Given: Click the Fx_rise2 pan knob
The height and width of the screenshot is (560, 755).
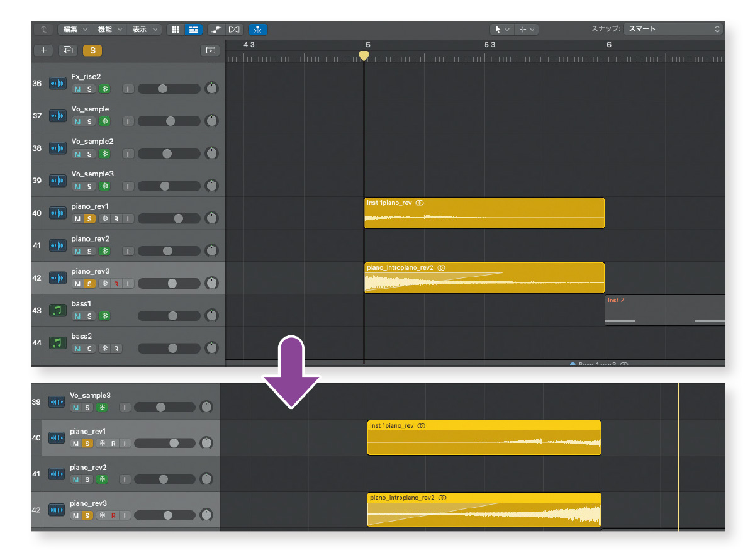Looking at the screenshot, I should tap(212, 89).
